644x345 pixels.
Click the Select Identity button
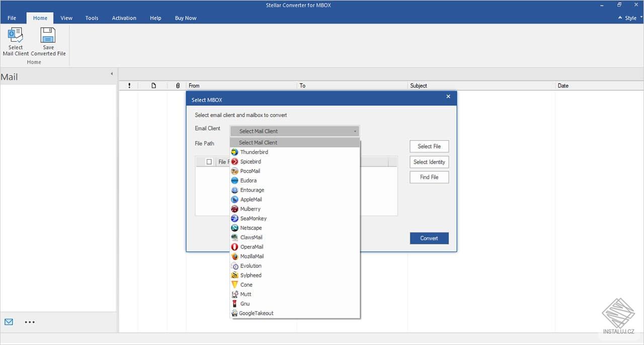point(429,162)
